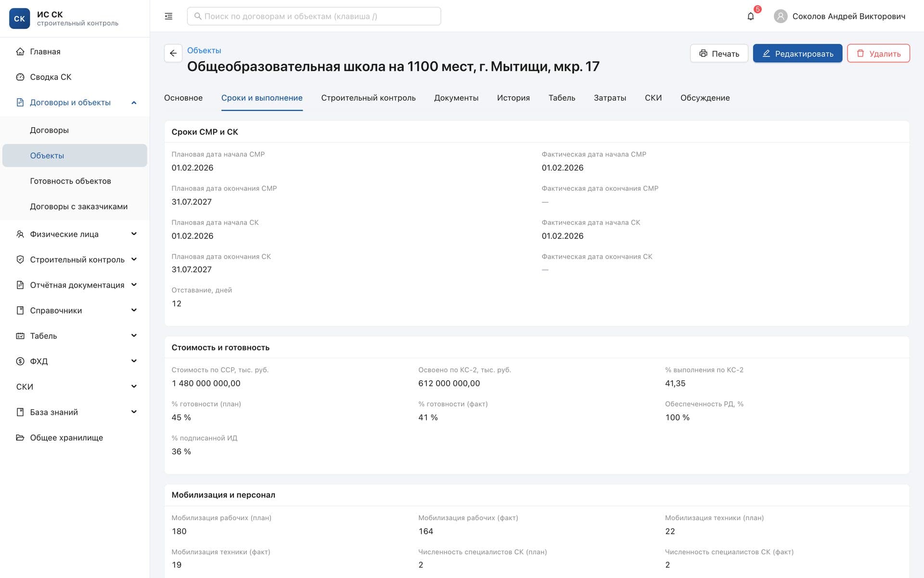Screen dimensions: 924x578
Task: Open the Основное tab
Action: (183, 98)
